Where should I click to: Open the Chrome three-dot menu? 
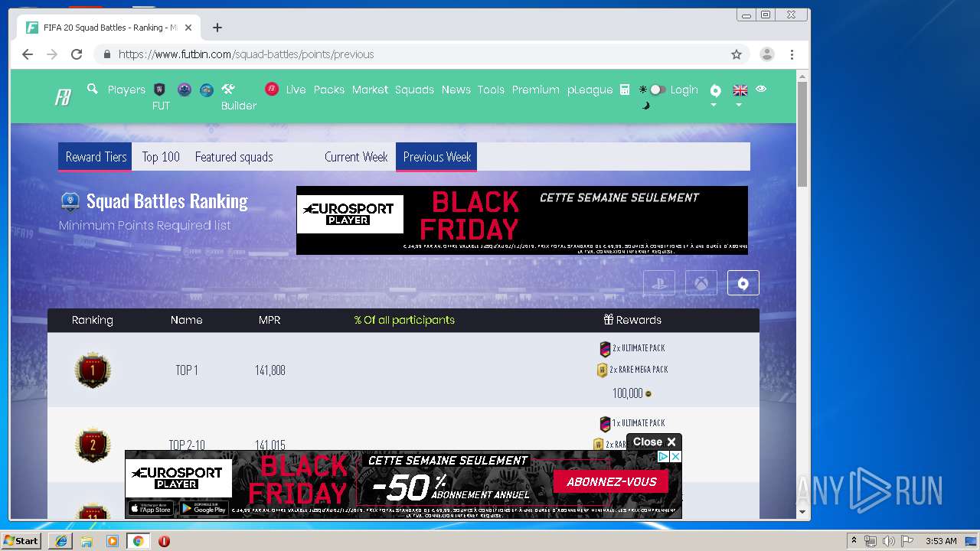coord(792,54)
